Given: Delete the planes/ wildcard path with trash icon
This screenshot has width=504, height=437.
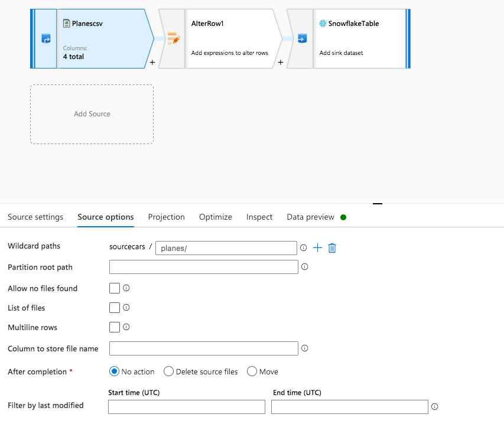Looking at the screenshot, I should [x=332, y=247].
